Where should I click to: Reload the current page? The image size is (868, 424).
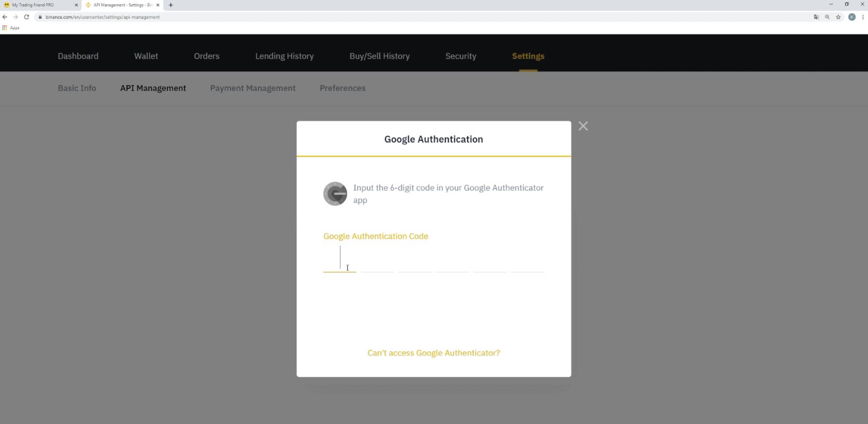[27, 17]
